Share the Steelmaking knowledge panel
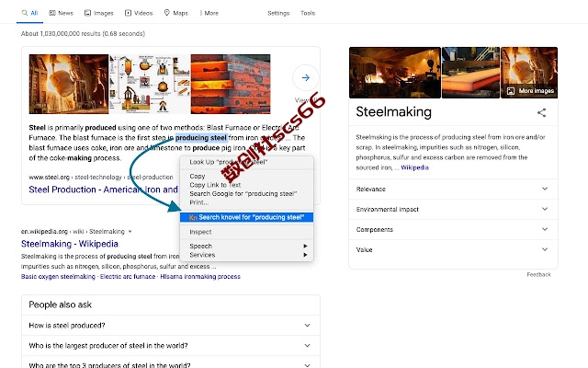Viewport: 588px width, 368px height. (541, 112)
